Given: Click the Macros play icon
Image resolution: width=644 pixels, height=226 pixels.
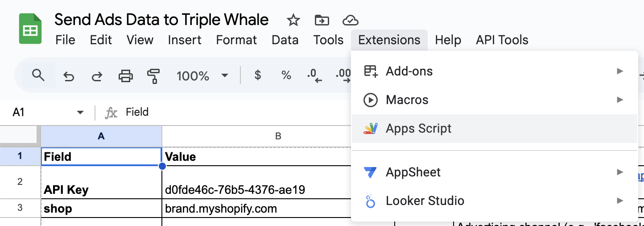Looking at the screenshot, I should (x=371, y=100).
